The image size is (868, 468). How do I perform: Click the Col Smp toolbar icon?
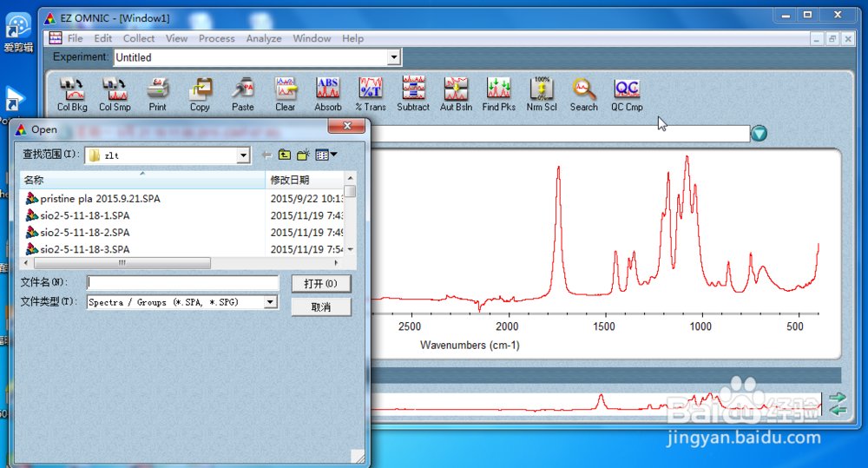[115, 94]
